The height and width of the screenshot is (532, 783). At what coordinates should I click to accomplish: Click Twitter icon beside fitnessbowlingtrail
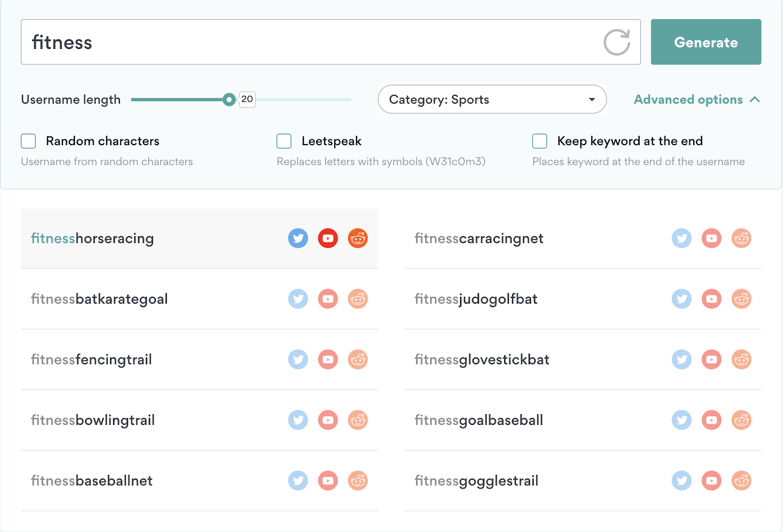click(x=298, y=421)
